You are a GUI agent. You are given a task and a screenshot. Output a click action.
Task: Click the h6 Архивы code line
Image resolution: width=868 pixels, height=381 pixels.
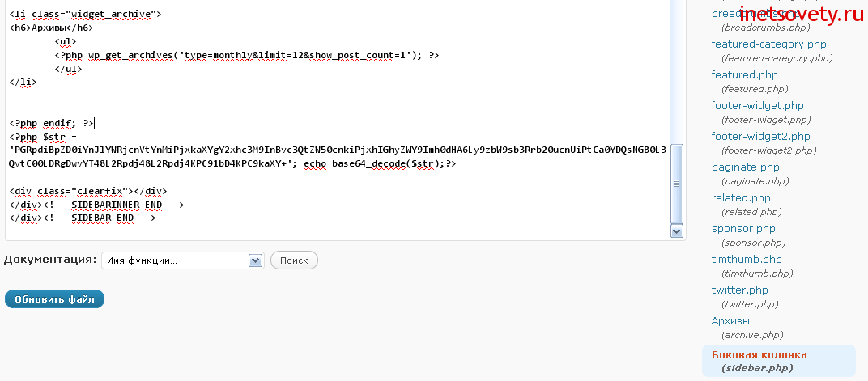51,28
